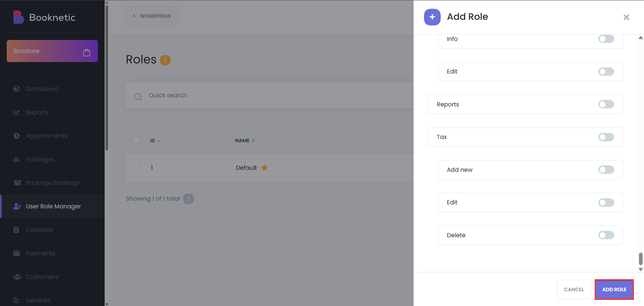
Task: Enable the Reports permission toggle
Action: coord(606,104)
